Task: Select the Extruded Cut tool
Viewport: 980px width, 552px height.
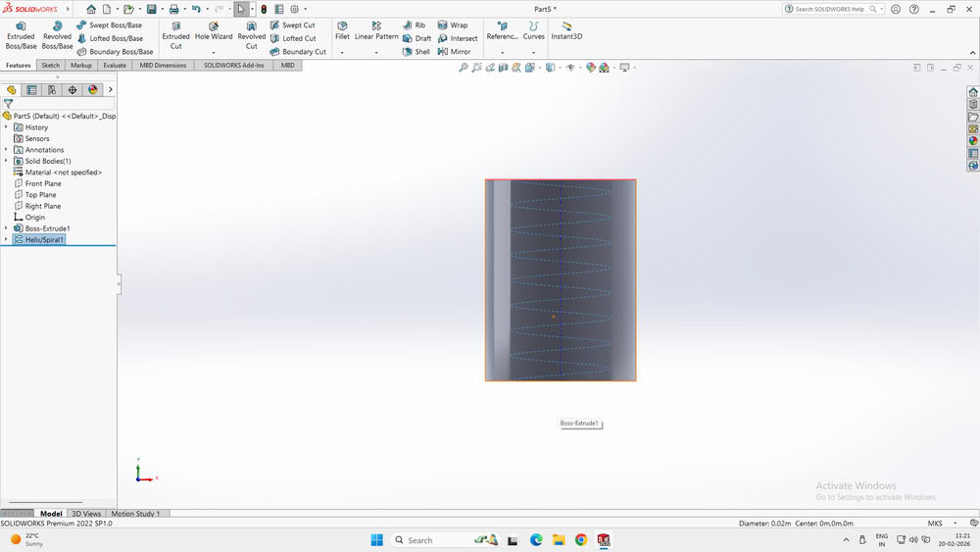Action: coord(175,35)
